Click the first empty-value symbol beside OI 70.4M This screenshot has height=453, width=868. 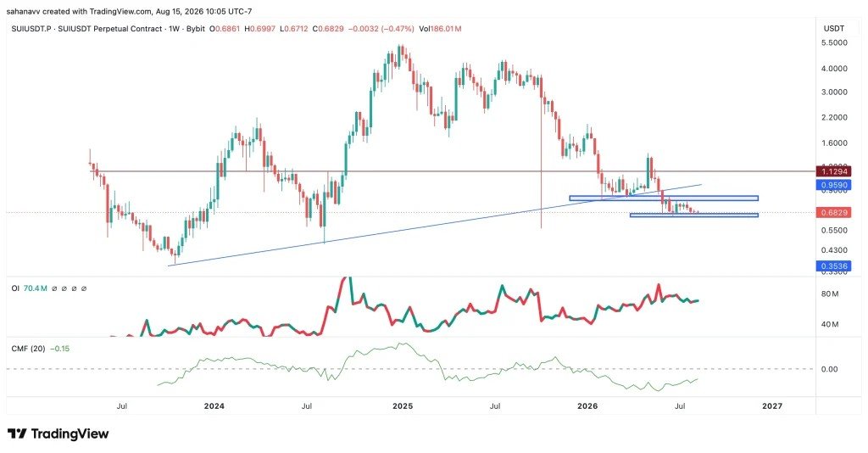pos(54,288)
